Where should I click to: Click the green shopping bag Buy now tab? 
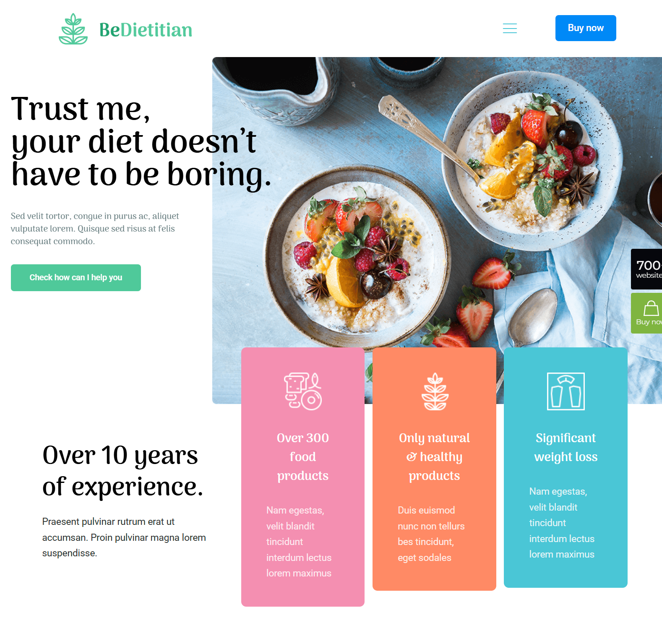coord(646,313)
